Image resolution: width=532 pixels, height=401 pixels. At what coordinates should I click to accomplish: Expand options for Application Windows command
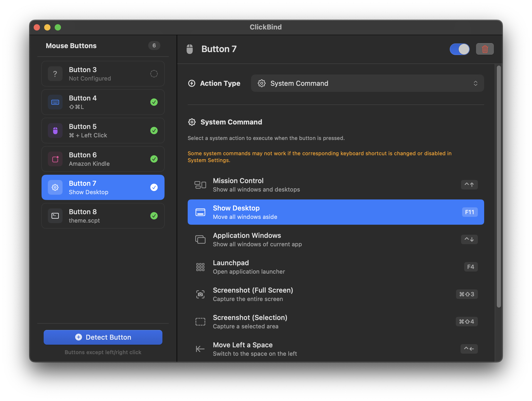[469, 239]
